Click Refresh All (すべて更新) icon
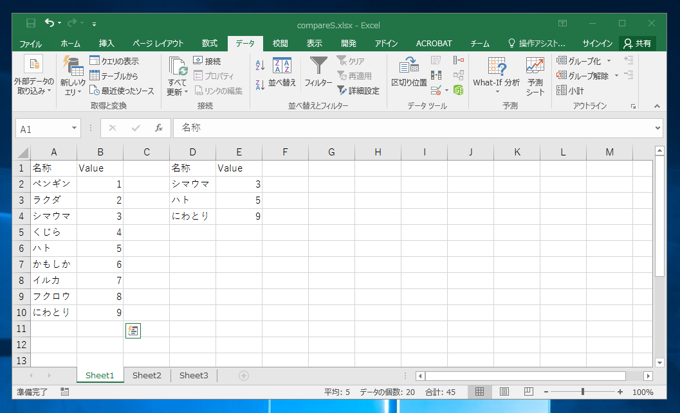680x413 pixels. 178,66
